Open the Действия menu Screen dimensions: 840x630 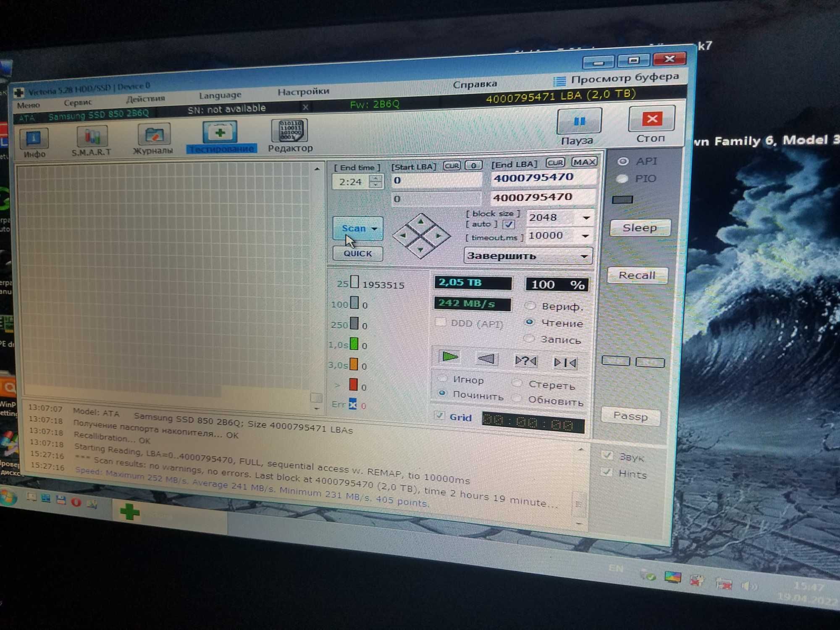click(146, 99)
